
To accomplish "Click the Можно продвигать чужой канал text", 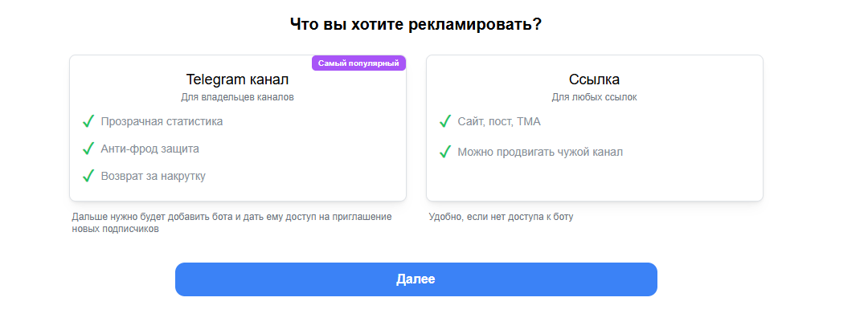I will pyautogui.click(x=540, y=152).
